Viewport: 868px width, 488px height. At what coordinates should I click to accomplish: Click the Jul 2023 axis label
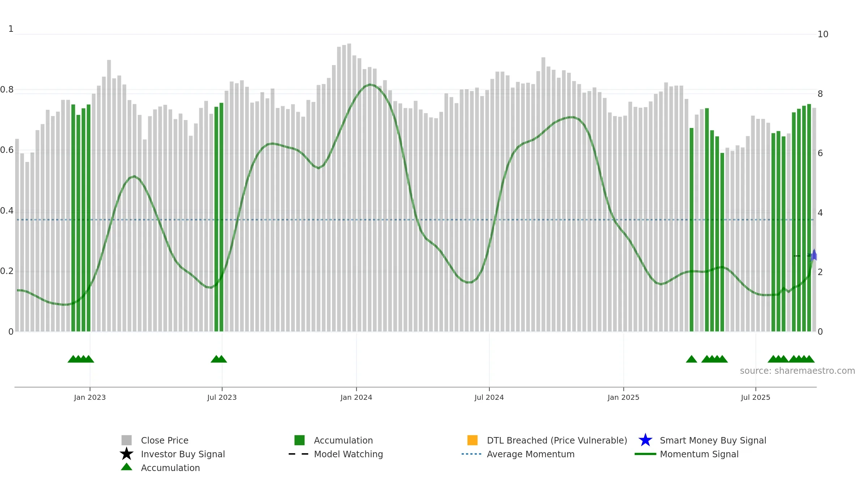[x=222, y=398]
